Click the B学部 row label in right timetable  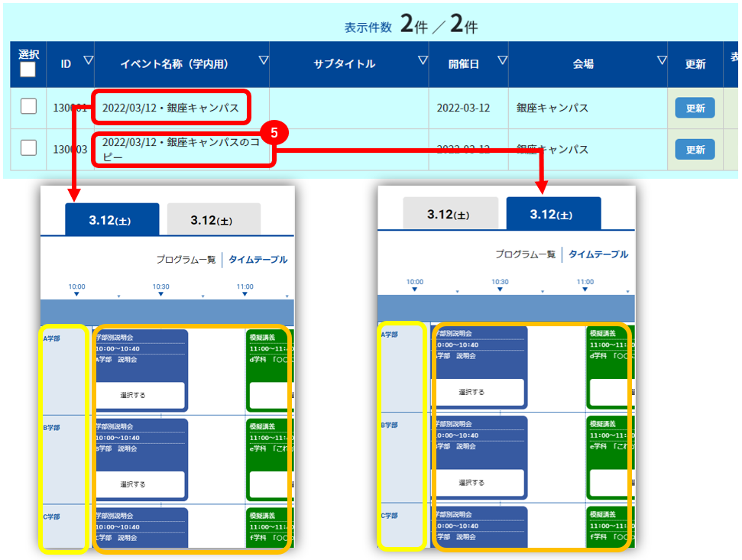click(x=390, y=425)
